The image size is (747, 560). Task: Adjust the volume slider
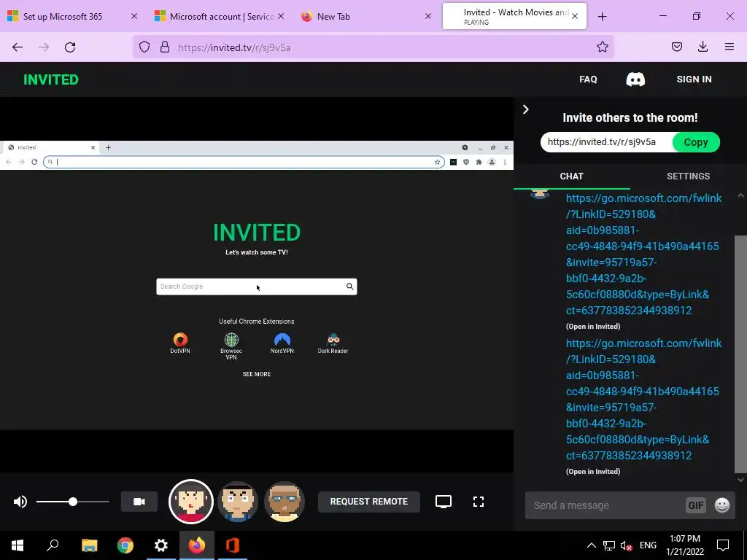72,502
